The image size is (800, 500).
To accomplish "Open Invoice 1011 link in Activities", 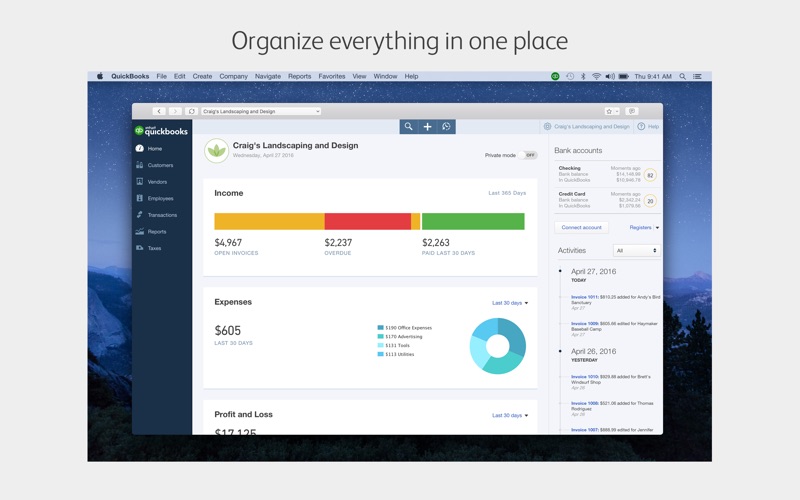I will coord(584,297).
